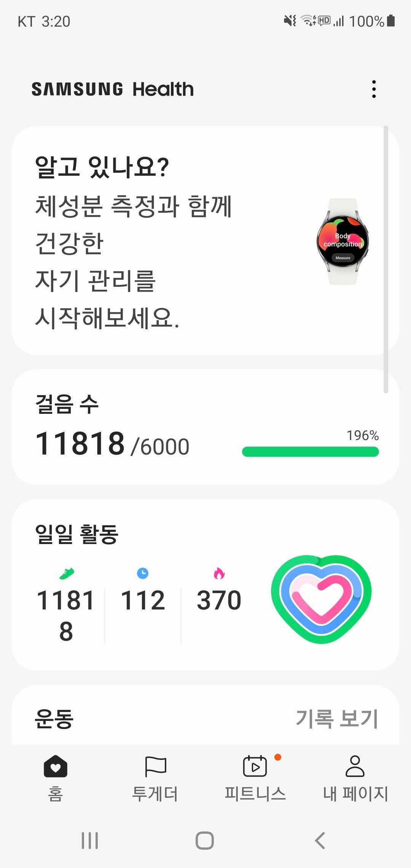Viewport: 411px width, 868px height.
Task: Tap the green shoe steps icon
Action: [67, 573]
